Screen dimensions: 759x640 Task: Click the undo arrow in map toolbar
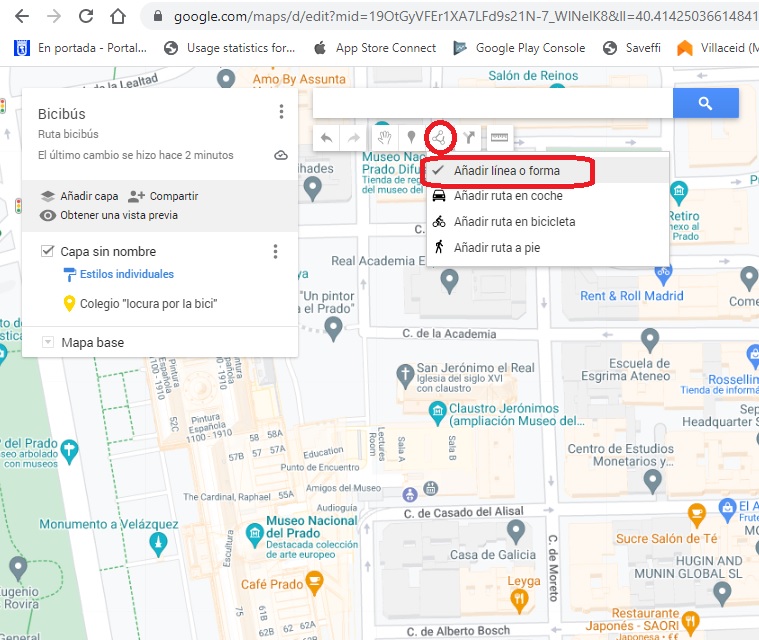(x=326, y=138)
